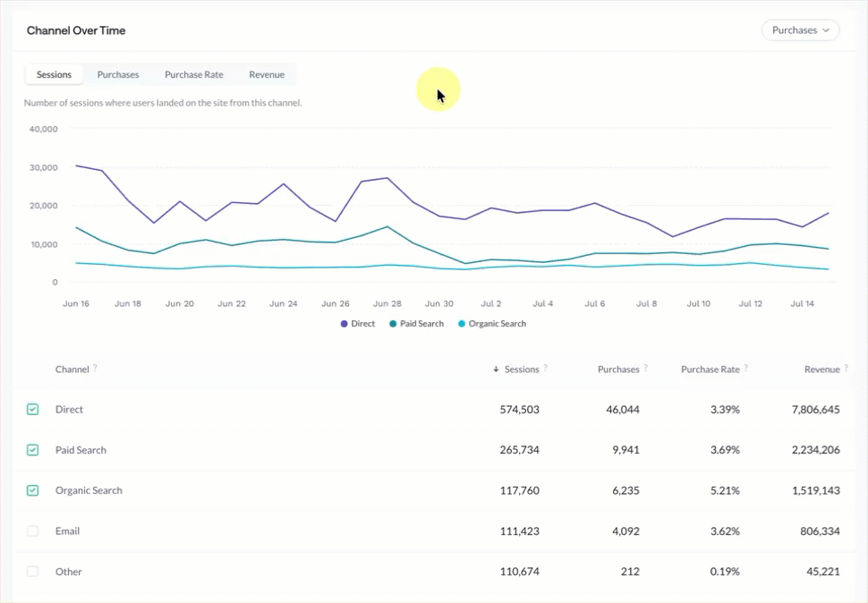
Task: Enable the Email channel checkbox
Action: pyautogui.click(x=32, y=531)
